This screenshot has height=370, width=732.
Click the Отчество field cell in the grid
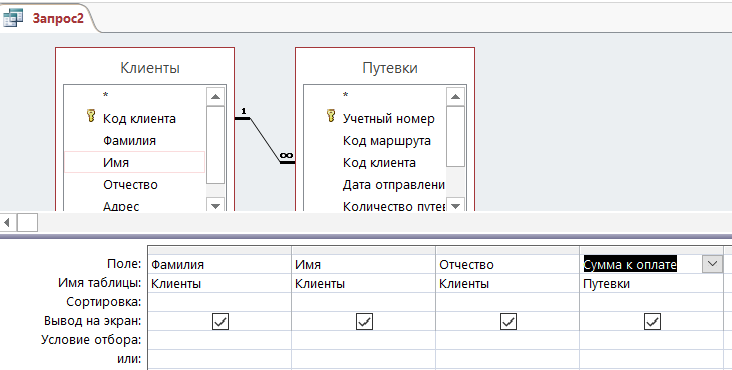507,265
